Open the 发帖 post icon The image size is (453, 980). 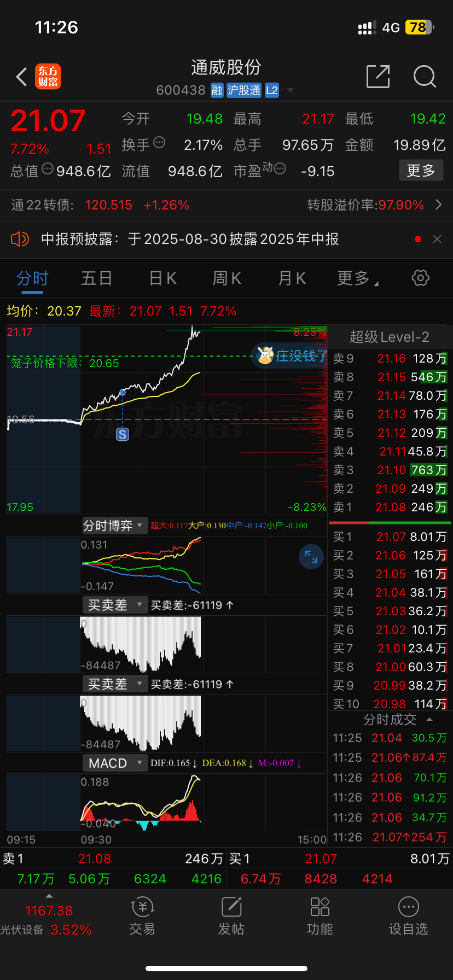click(231, 916)
